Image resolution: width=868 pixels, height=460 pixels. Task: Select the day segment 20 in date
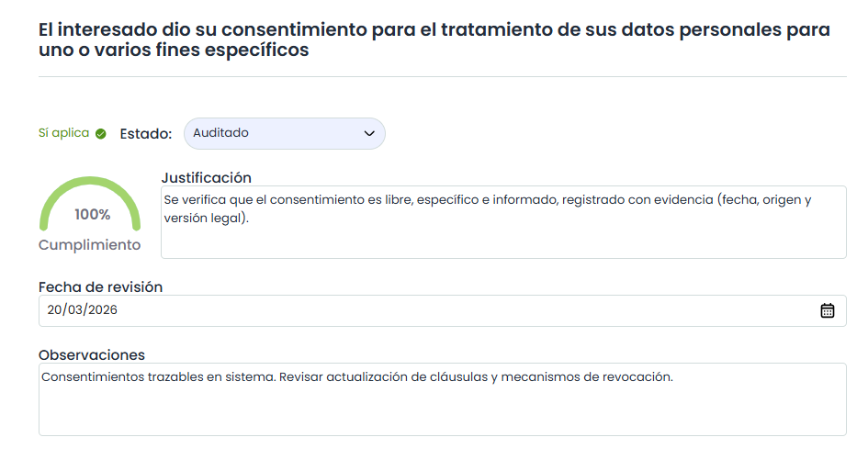(x=55, y=310)
